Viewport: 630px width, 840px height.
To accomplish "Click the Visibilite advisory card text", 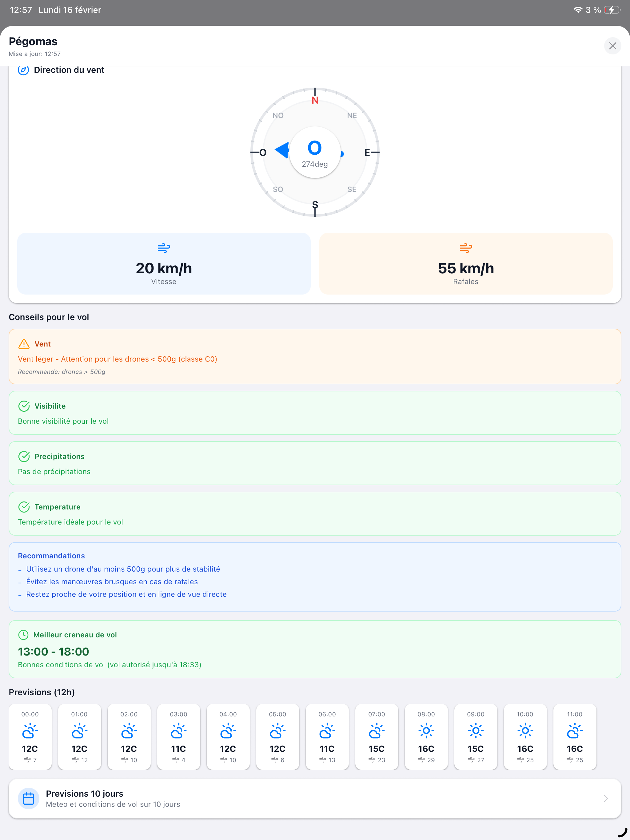I will click(63, 421).
